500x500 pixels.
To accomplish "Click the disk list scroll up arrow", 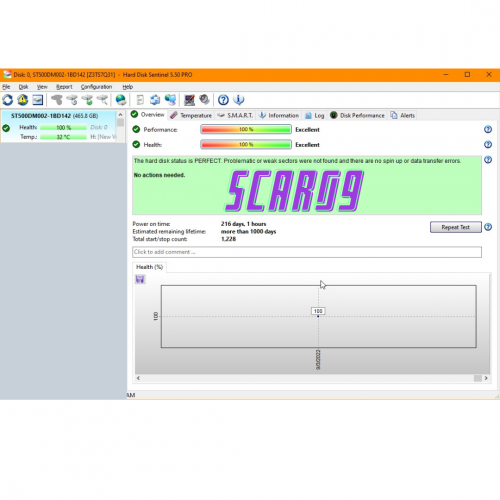I will pyautogui.click(x=120, y=114).
